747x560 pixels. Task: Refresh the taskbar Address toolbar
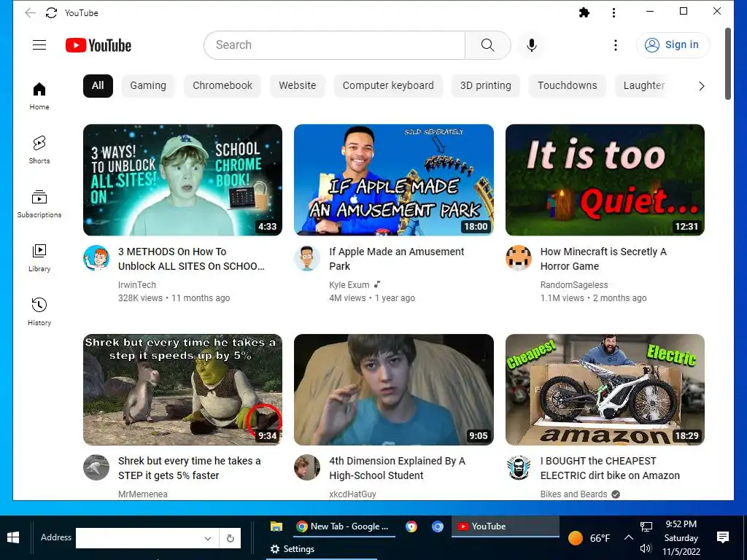[230, 538]
